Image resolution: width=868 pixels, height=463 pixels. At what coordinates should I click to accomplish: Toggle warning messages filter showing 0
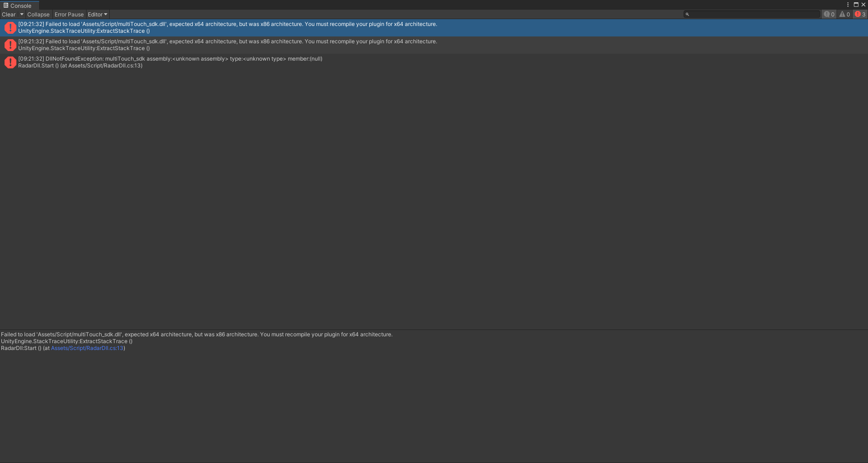click(845, 15)
